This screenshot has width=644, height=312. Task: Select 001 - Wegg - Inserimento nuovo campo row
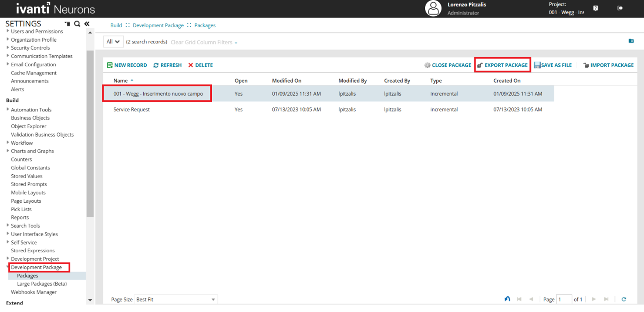tap(328, 93)
